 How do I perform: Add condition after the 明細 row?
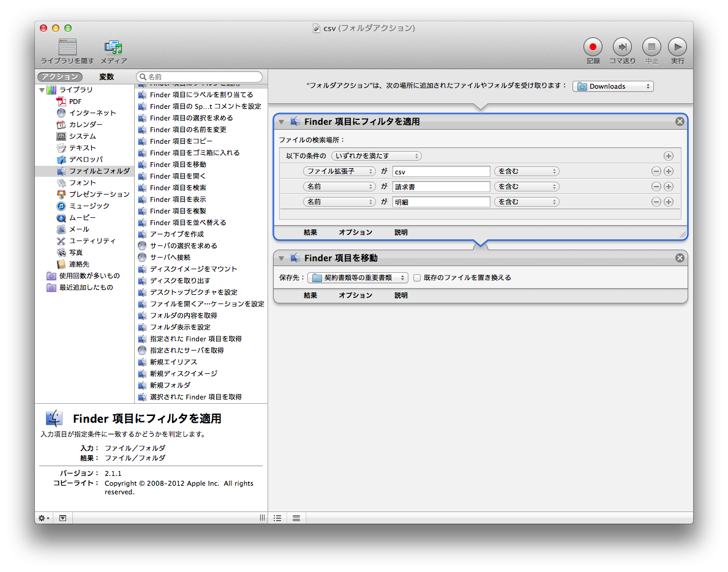tap(668, 202)
